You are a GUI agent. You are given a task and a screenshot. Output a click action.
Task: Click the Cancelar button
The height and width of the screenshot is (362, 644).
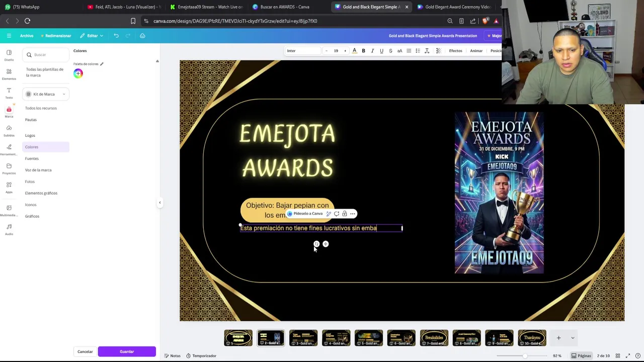click(x=85, y=351)
